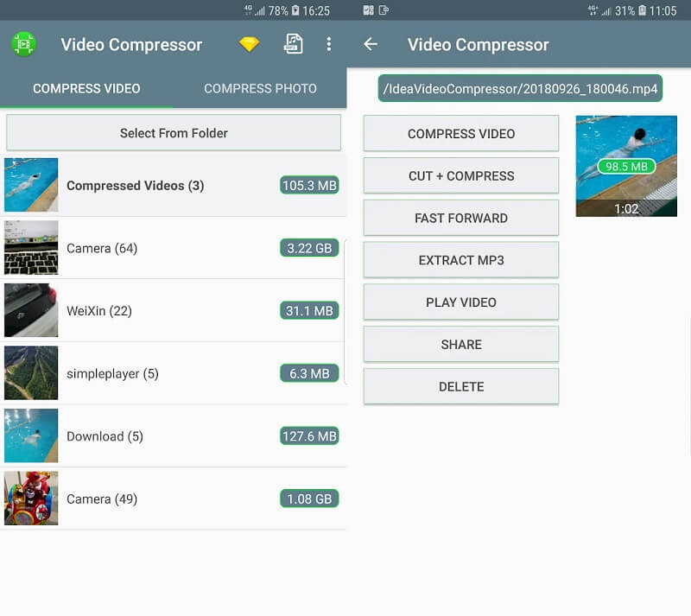Select the COMPRESS VIDEO tab
Viewport: 691px width, 616px height.
(86, 88)
